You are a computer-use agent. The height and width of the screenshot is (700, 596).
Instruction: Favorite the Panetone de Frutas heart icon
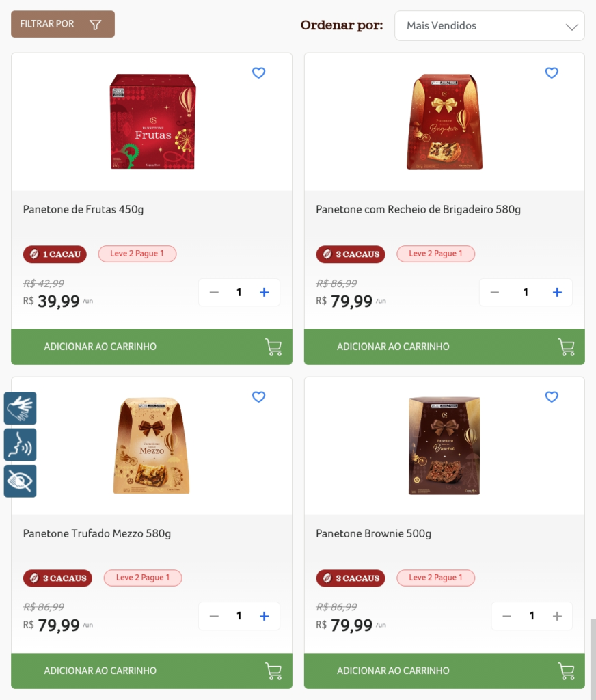[258, 73]
